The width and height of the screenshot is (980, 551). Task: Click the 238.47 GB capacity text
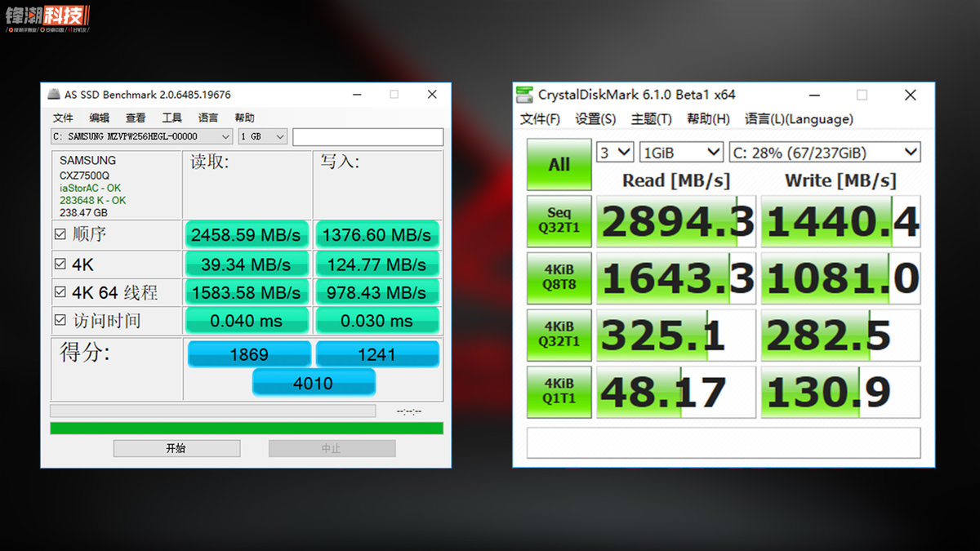click(82, 212)
